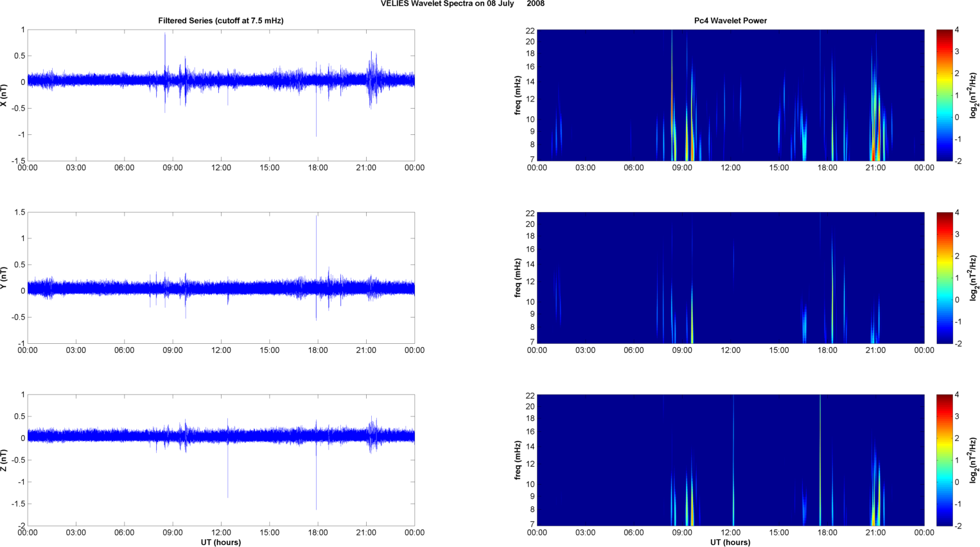Click the large X spike near 09:00
Screen dimensions: 980x547
(x=165, y=55)
